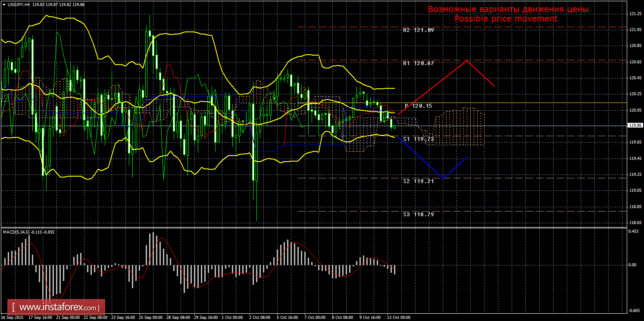
Task: Click the USDJPY,H4 symbol label
Action: (x=20, y=4)
